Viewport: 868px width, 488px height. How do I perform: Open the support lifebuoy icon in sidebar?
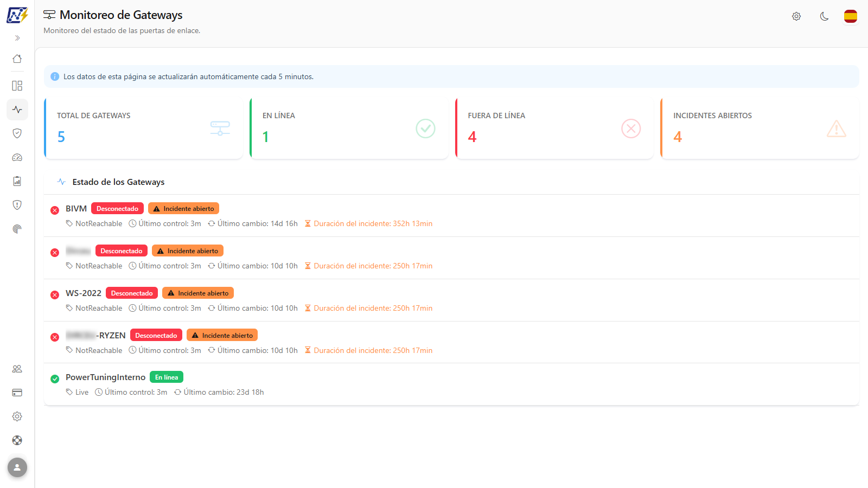[x=17, y=440]
